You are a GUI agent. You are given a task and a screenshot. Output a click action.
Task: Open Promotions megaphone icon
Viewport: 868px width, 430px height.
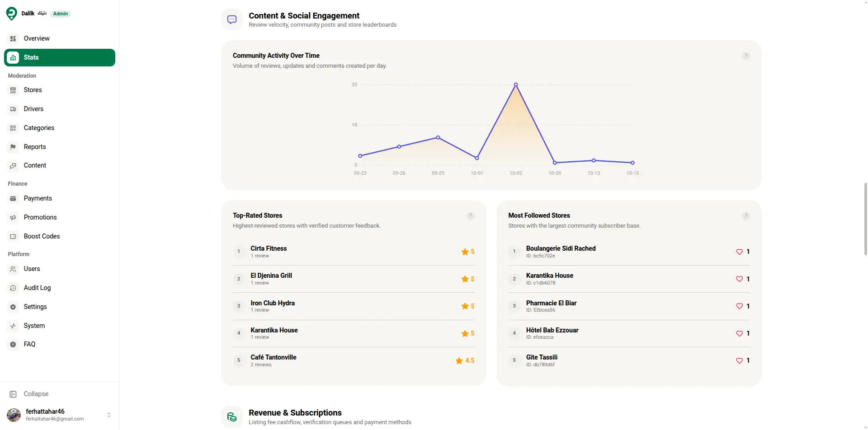pyautogui.click(x=13, y=217)
